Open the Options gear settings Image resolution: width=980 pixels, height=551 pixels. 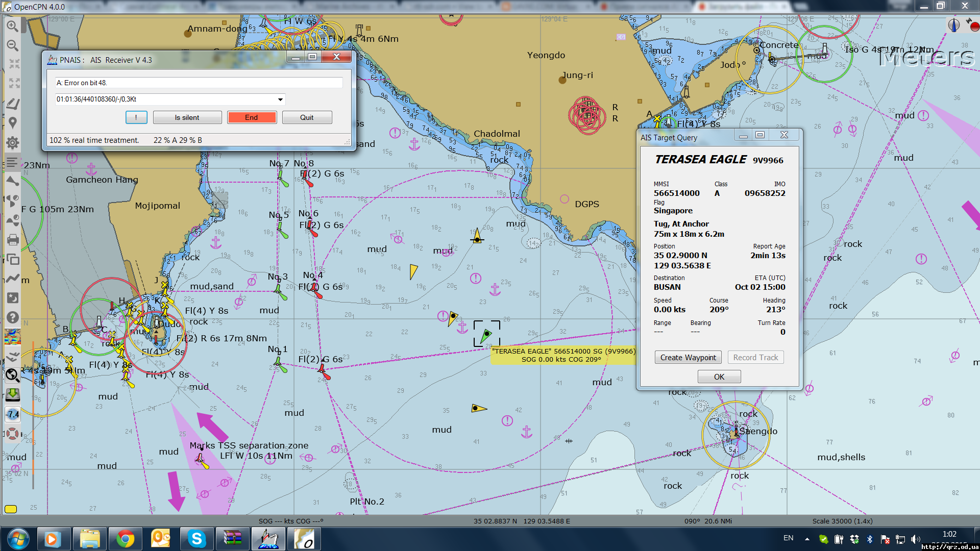(x=12, y=142)
